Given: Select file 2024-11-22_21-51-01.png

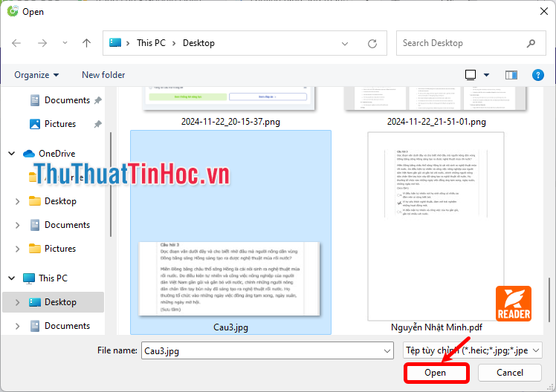Looking at the screenshot, I should [x=436, y=122].
